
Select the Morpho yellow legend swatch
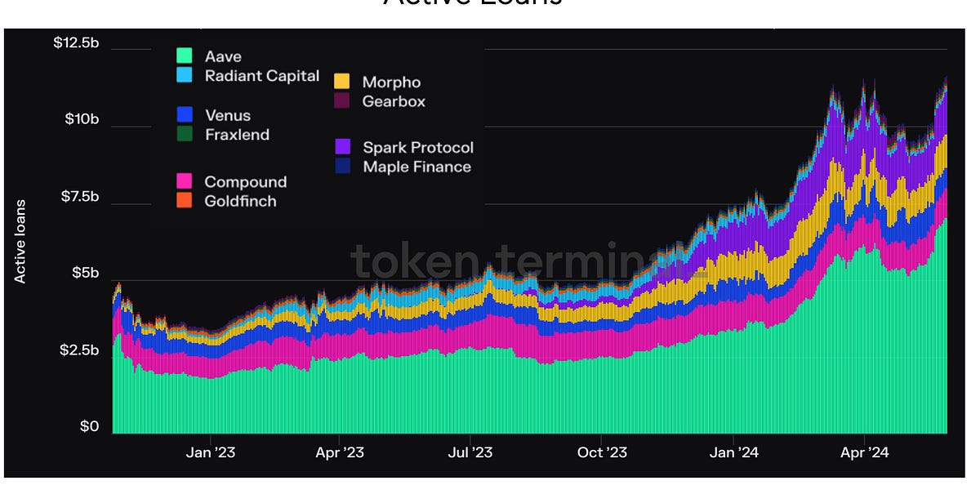[343, 82]
